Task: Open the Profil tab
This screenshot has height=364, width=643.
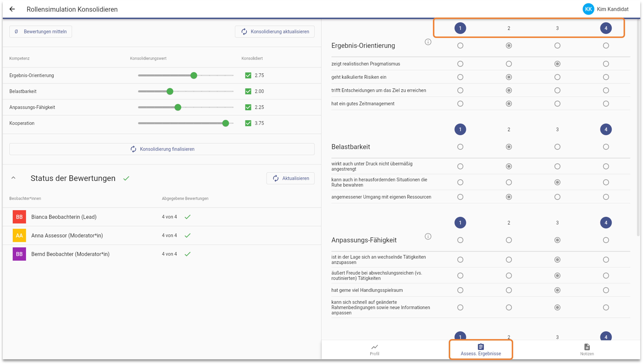Action: [x=374, y=350]
